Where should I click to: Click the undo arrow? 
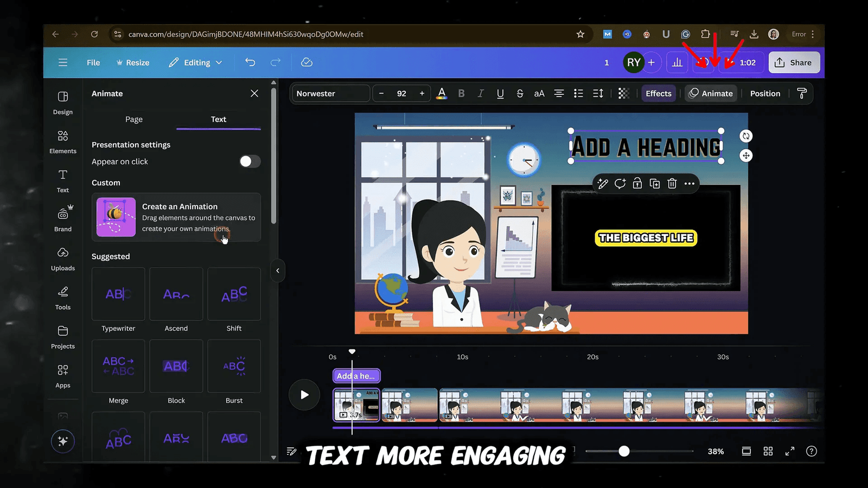tap(250, 62)
